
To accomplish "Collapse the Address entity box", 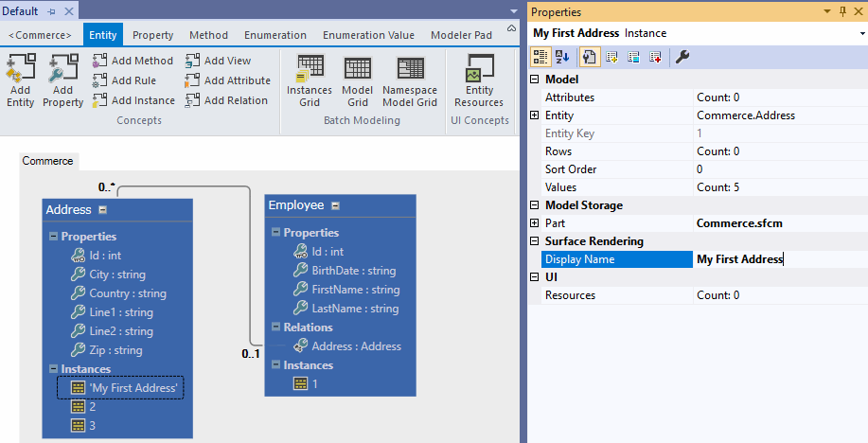I will 102,210.
